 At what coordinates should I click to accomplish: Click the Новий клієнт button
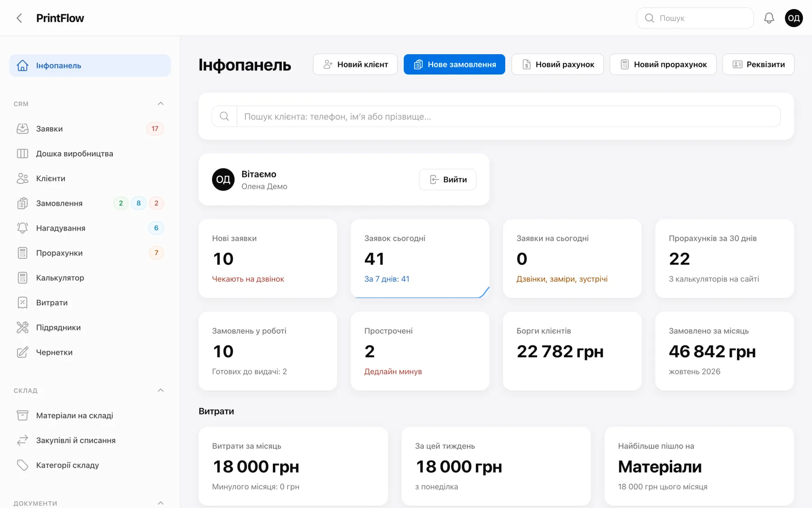pyautogui.click(x=355, y=65)
